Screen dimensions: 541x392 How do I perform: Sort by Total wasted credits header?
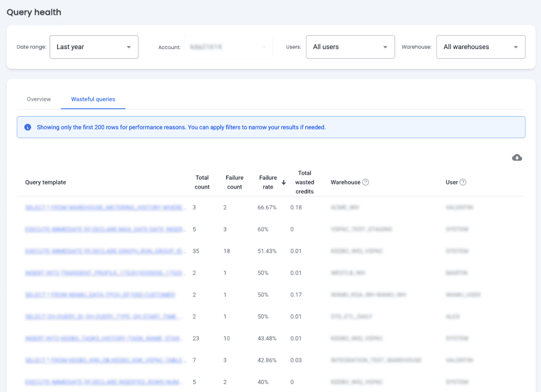[x=304, y=182]
